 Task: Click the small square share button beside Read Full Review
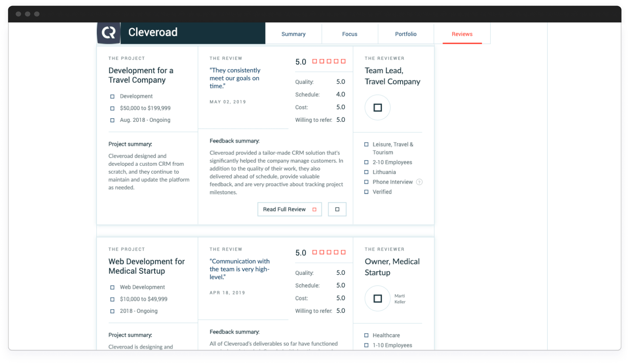coord(337,209)
